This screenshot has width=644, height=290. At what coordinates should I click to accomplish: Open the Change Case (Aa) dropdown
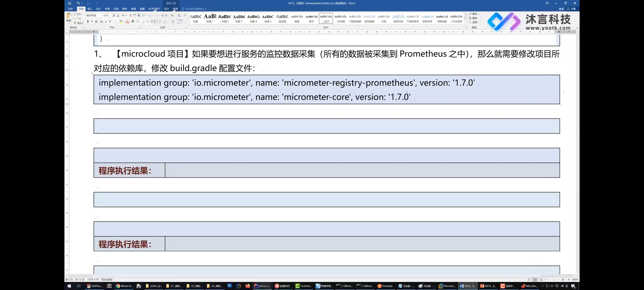tap(124, 16)
